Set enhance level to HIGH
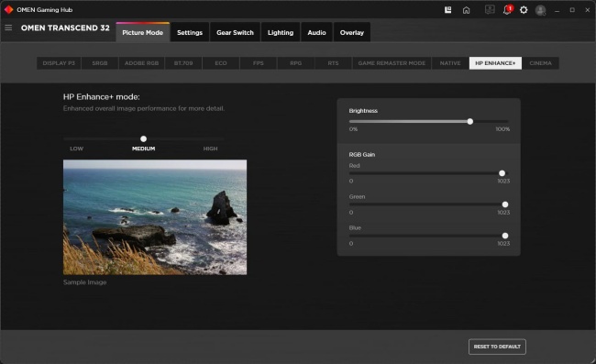Screen dimensions: 596x364 pyautogui.click(x=210, y=149)
